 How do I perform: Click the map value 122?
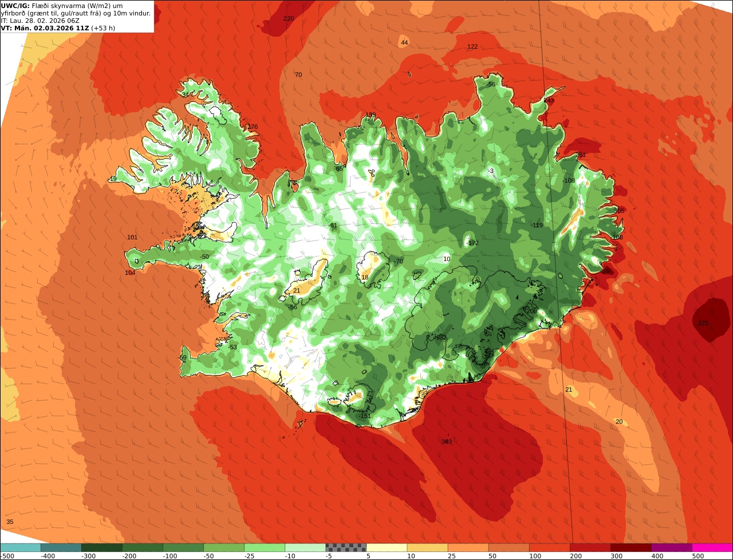(472, 47)
